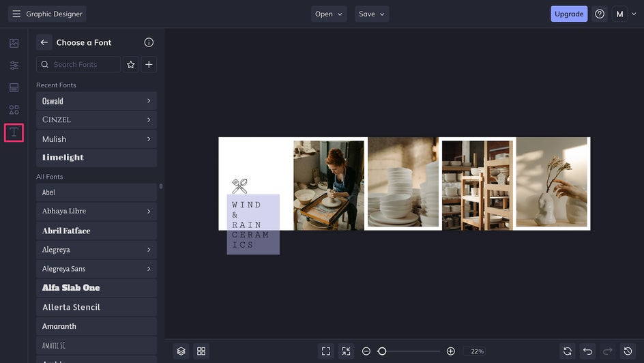Select the vase with dried flowers photo
The height and width of the screenshot is (363, 644).
[x=552, y=182]
